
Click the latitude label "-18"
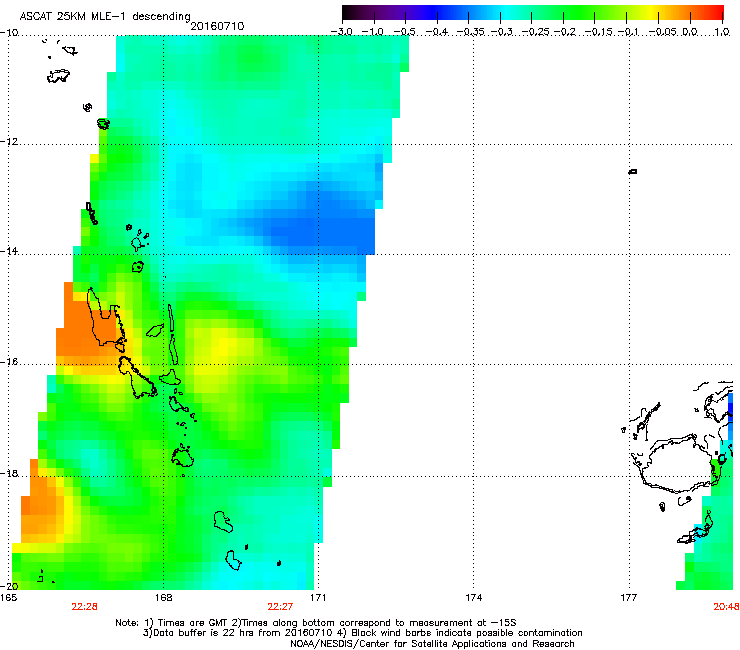coord(9,473)
